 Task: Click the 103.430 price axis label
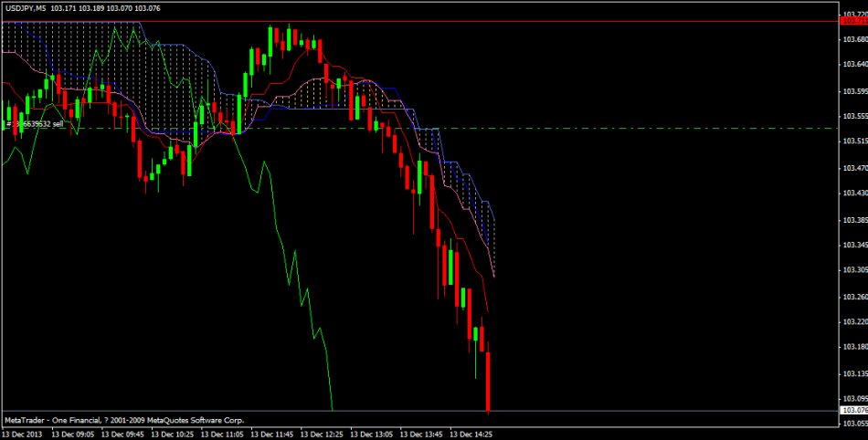pos(853,194)
